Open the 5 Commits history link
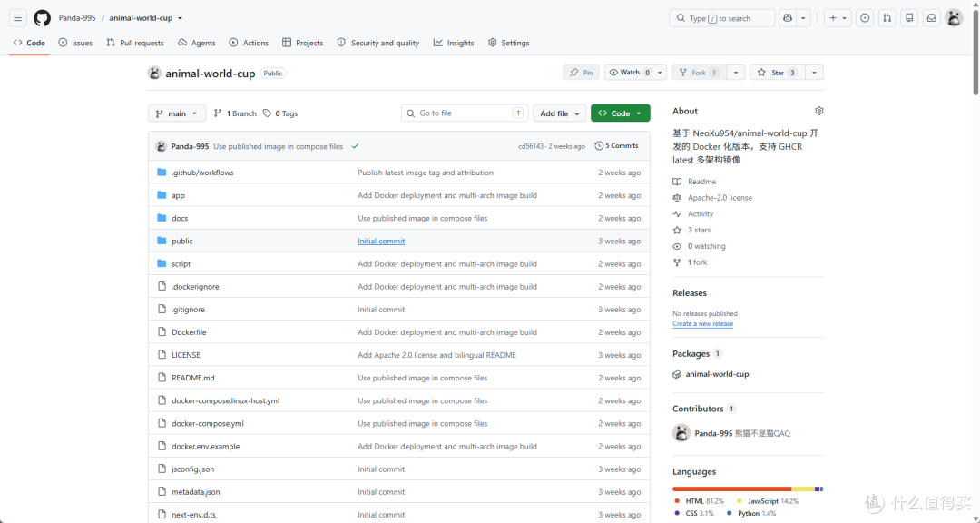Image resolution: width=980 pixels, height=523 pixels. (x=617, y=146)
